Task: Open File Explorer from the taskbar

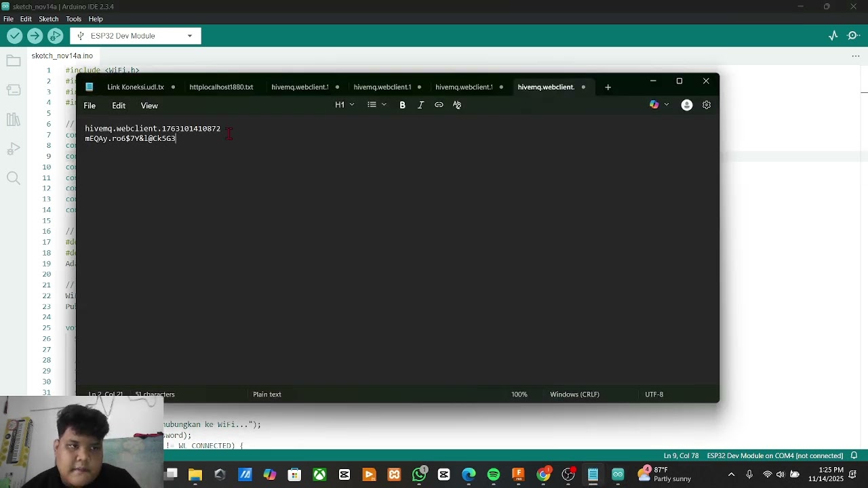Action: (x=195, y=474)
